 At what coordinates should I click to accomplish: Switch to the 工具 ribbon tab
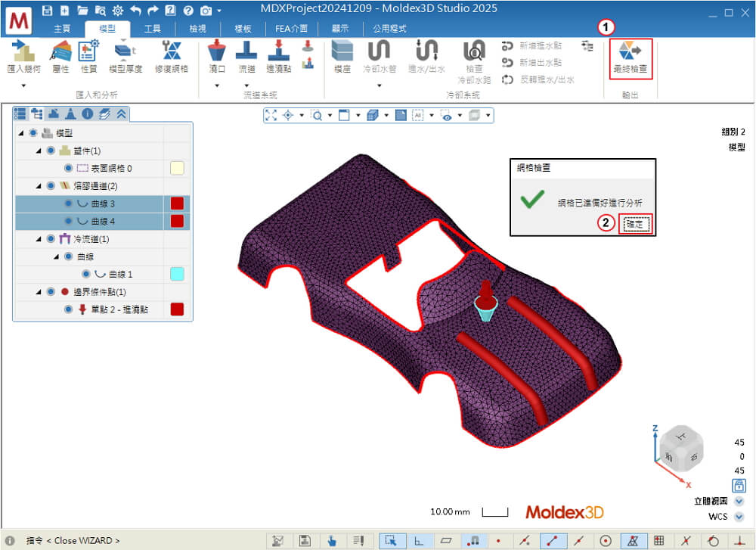point(153,29)
